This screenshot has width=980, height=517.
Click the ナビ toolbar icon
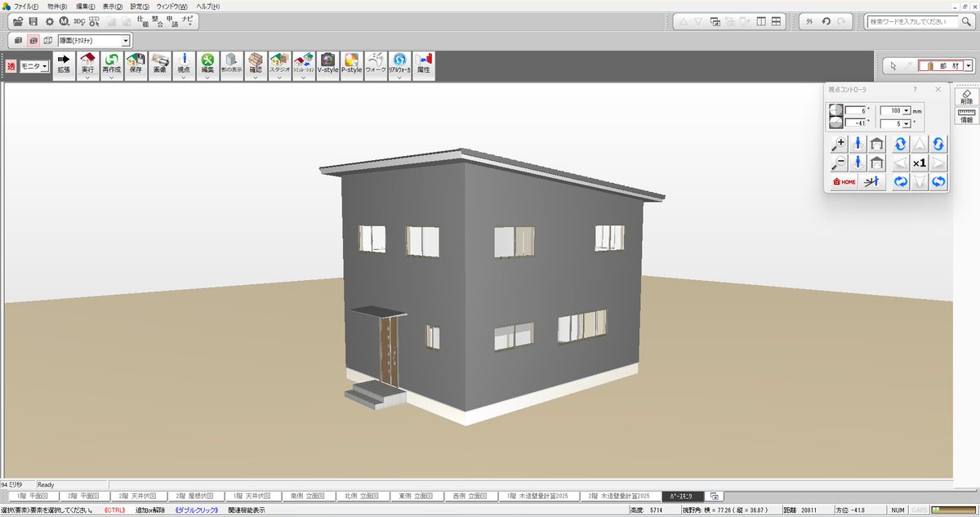coord(188,21)
